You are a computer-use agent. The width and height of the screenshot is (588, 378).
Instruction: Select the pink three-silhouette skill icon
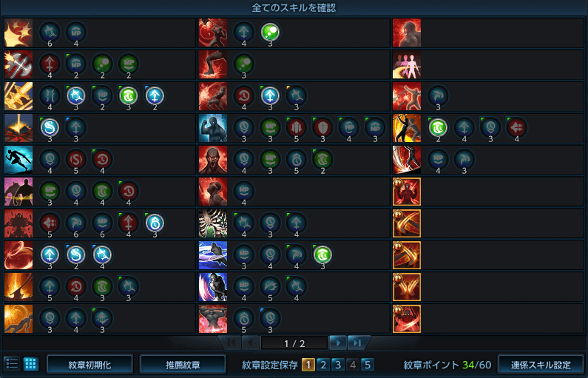point(407,64)
